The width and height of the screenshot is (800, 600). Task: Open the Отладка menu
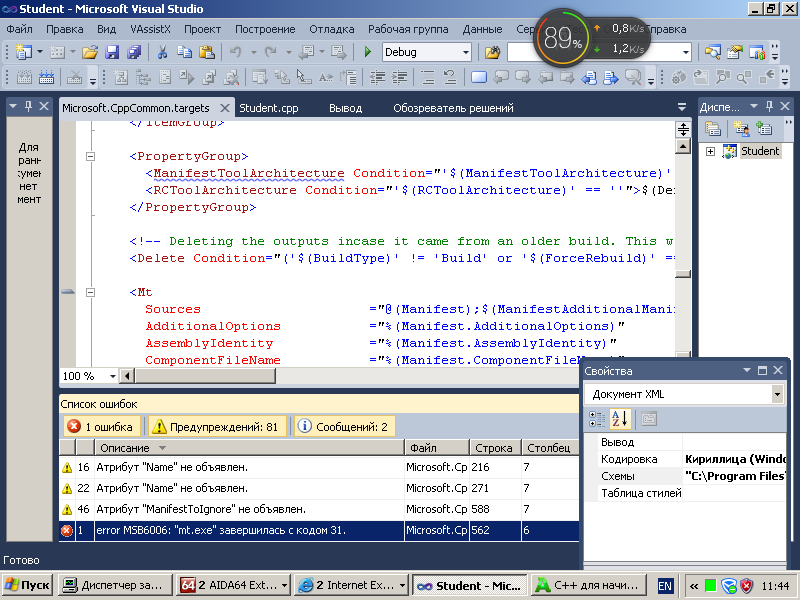332,29
